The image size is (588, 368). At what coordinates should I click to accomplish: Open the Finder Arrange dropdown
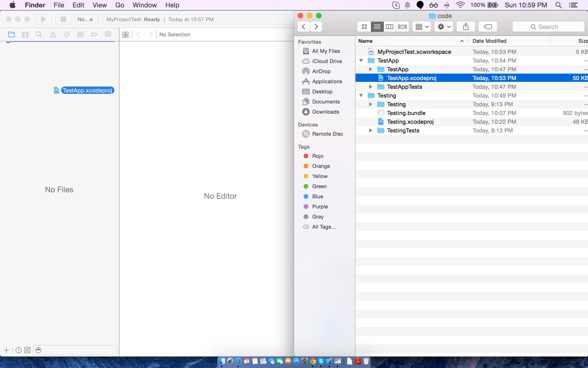point(421,27)
